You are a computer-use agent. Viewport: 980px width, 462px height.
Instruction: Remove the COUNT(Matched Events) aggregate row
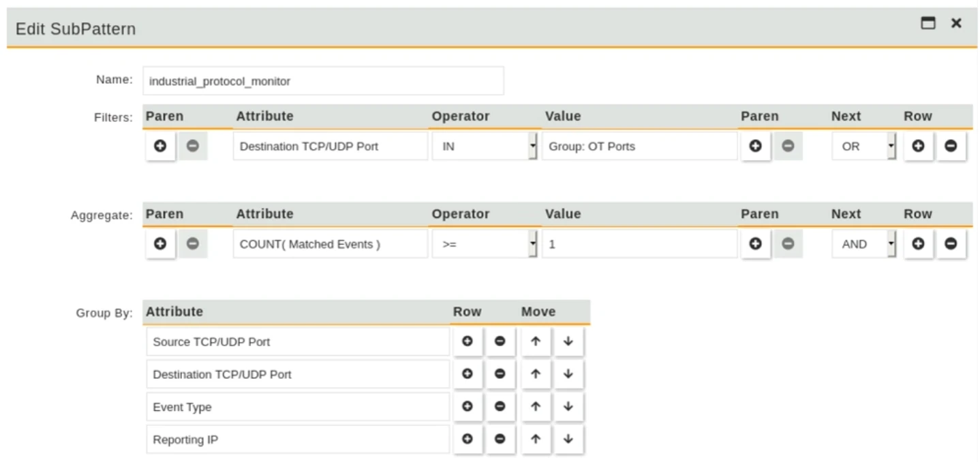[x=951, y=244]
